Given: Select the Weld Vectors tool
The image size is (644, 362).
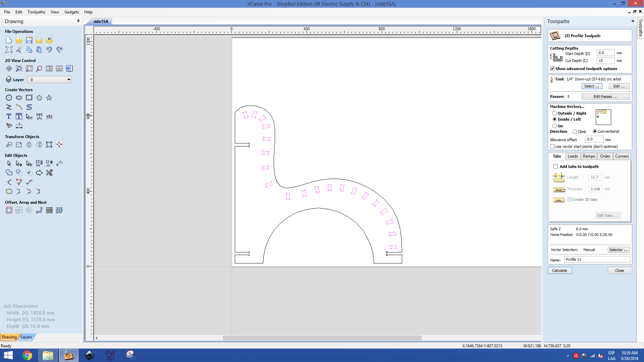Looking at the screenshot, I should 9,173.
